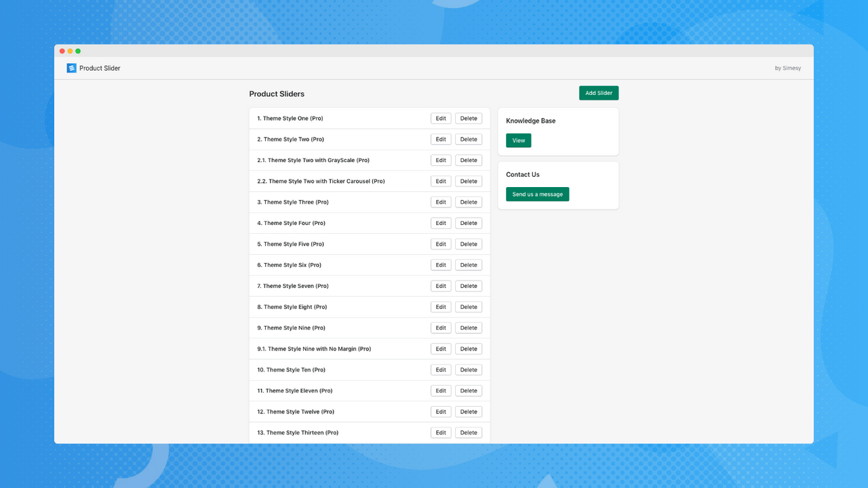The width and height of the screenshot is (868, 488).
Task: Edit Theme Style One (Pro)
Action: (440, 118)
